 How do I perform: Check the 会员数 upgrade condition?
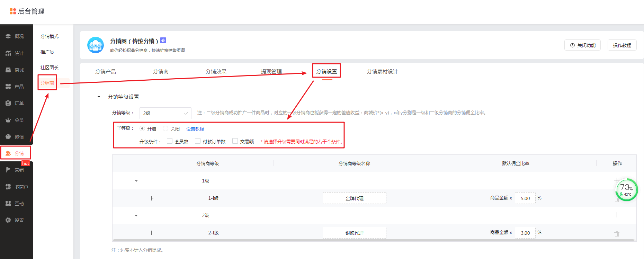pyautogui.click(x=170, y=141)
